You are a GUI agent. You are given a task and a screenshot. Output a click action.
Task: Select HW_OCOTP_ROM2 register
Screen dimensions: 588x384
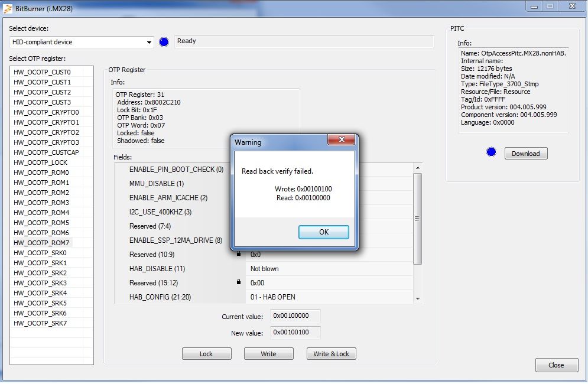(41, 193)
